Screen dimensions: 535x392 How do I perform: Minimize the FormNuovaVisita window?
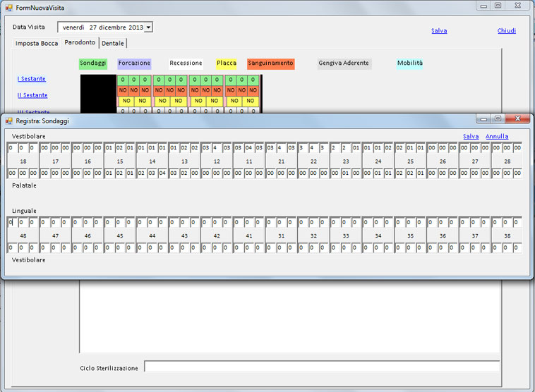(x=483, y=6)
